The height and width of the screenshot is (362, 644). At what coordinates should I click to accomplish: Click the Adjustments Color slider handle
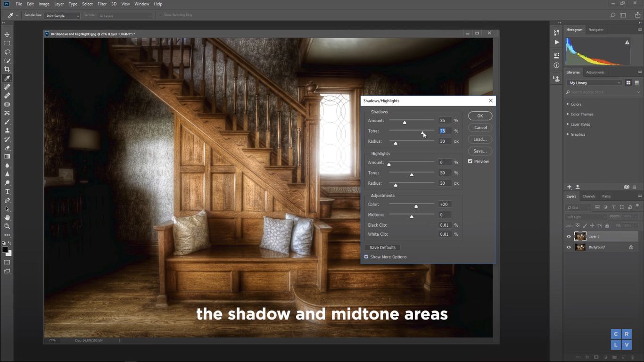[x=416, y=206]
